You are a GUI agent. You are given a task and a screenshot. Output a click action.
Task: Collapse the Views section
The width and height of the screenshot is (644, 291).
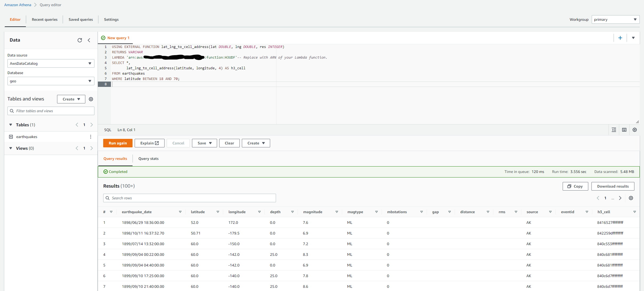(11, 148)
